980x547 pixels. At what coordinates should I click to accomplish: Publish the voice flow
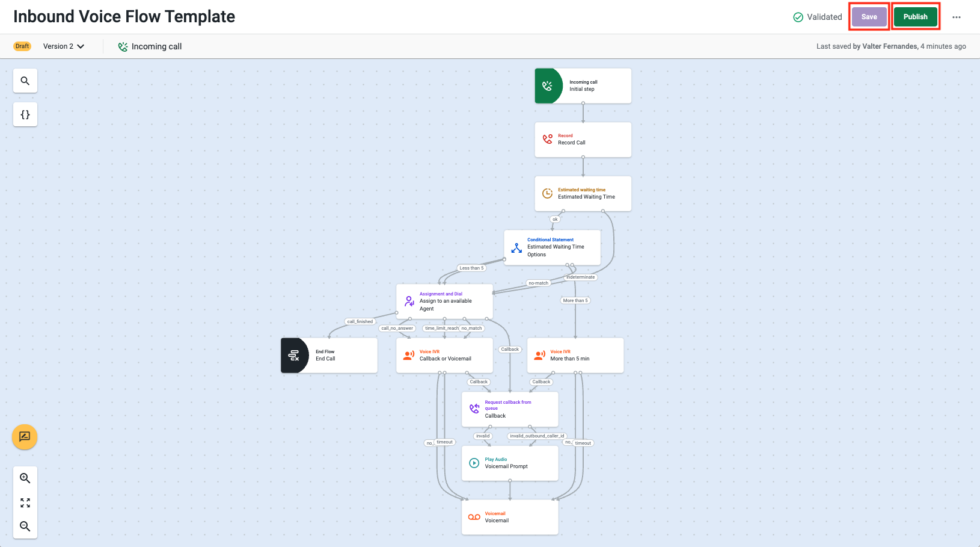[x=915, y=17]
